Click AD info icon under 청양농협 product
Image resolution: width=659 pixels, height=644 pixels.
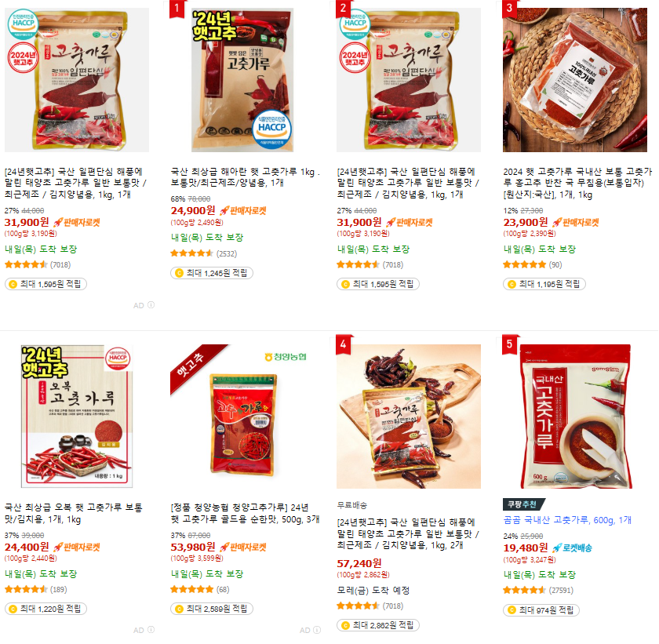coord(317,629)
